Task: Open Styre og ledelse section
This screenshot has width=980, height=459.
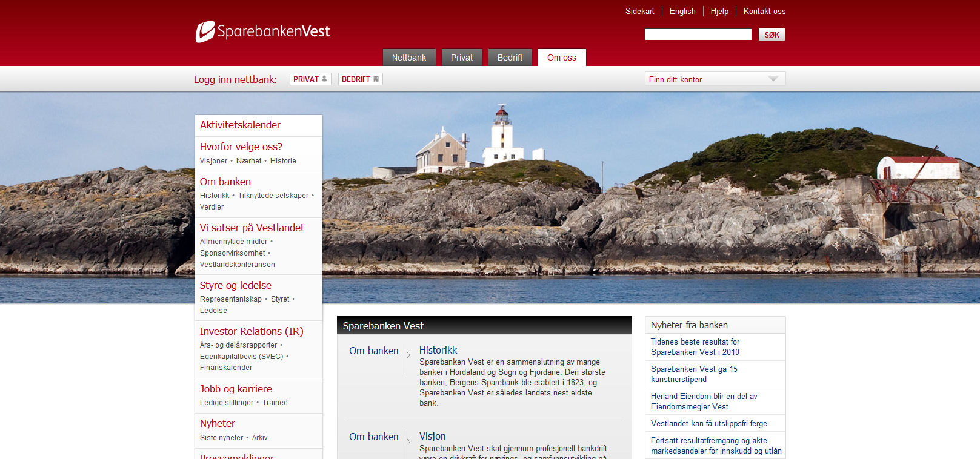Action: click(x=236, y=285)
